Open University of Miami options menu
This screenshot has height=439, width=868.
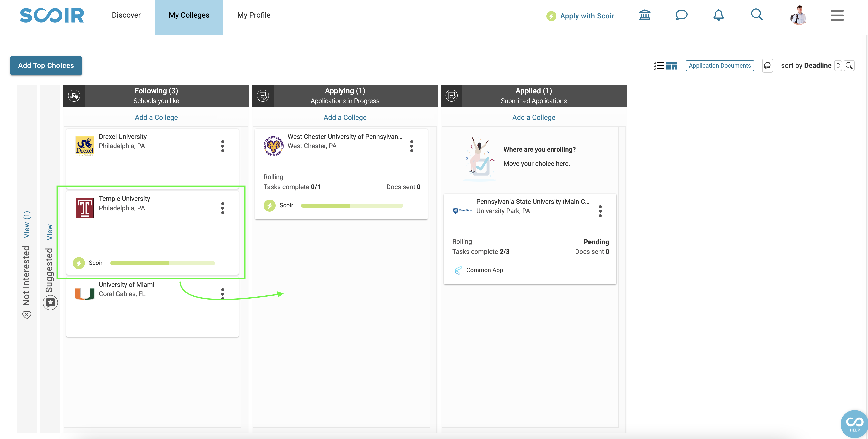click(x=223, y=294)
